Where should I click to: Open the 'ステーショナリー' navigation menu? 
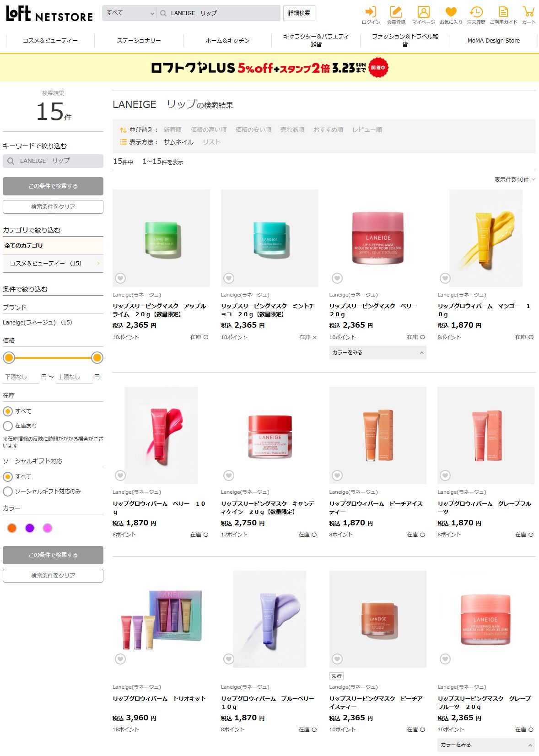(x=139, y=41)
